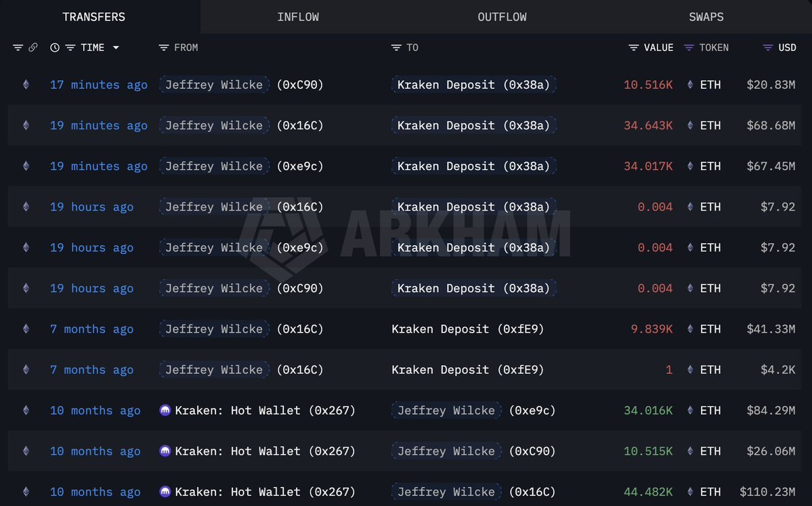Image resolution: width=812 pixels, height=506 pixels.
Task: Select the clock icon next to TIME column
Action: click(55, 47)
